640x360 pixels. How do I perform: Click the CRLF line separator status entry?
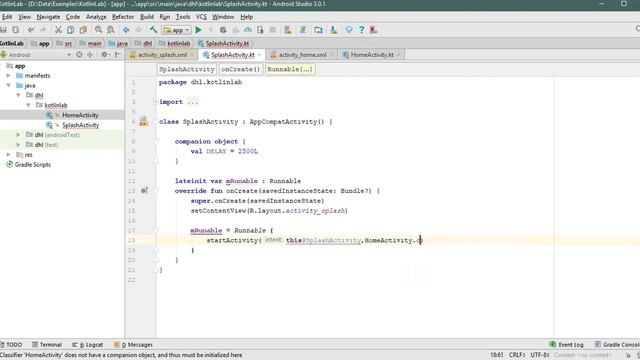[517, 355]
